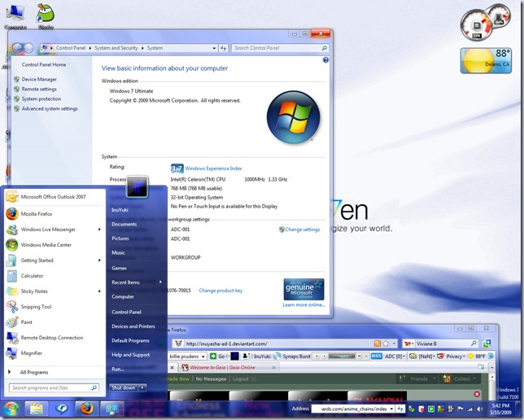This screenshot has width=524, height=420.
Task: Click the Shut down button
Action: [x=124, y=387]
